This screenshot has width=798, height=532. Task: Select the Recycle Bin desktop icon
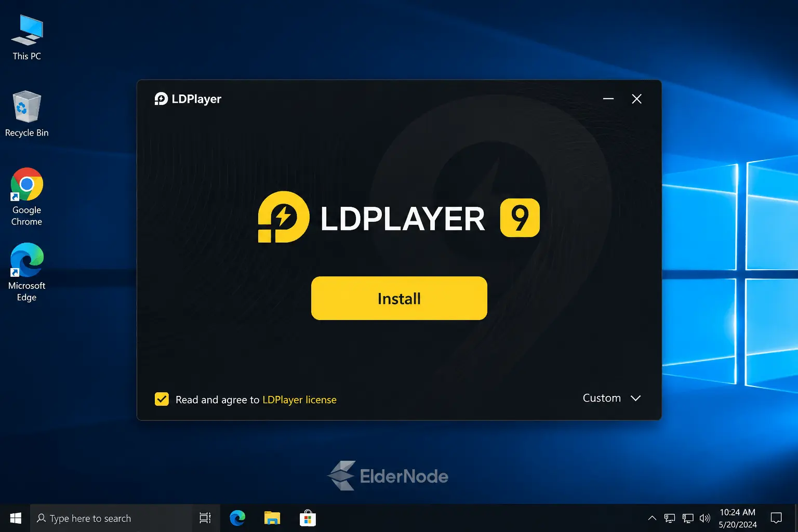click(26, 114)
